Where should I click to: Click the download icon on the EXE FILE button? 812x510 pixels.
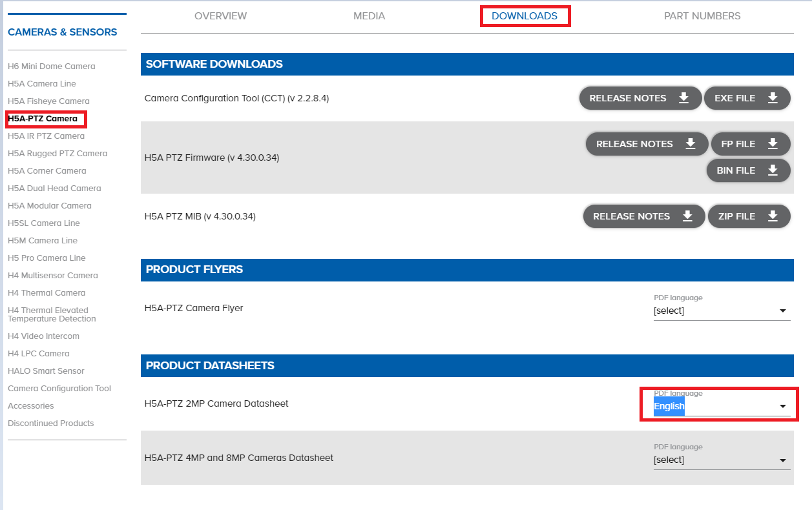coord(773,97)
